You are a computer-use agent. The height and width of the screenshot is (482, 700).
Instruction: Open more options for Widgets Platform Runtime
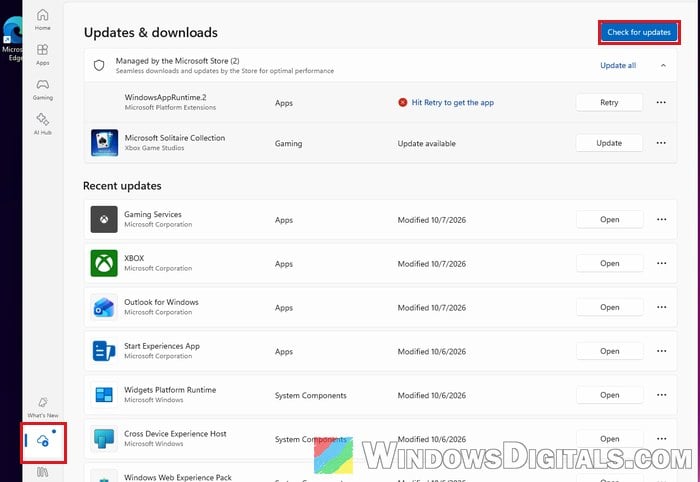[x=662, y=395]
